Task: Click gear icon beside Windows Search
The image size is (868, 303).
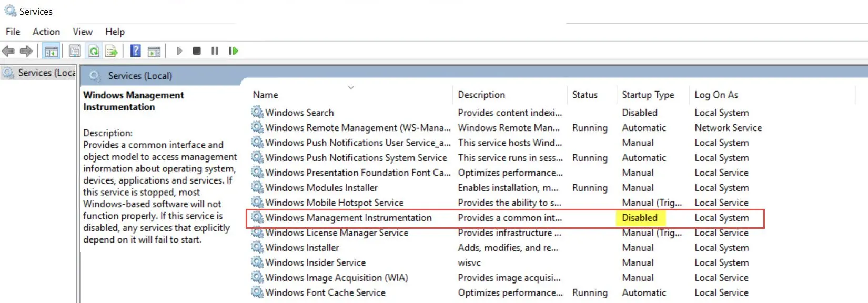Action: point(257,112)
